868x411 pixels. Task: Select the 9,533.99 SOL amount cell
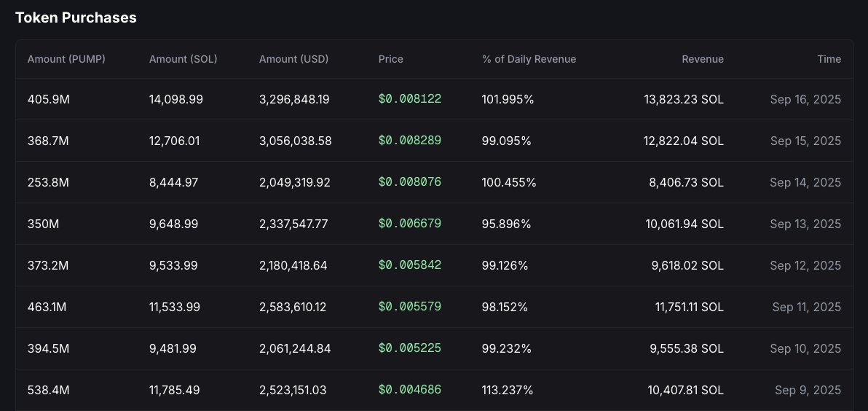point(173,266)
